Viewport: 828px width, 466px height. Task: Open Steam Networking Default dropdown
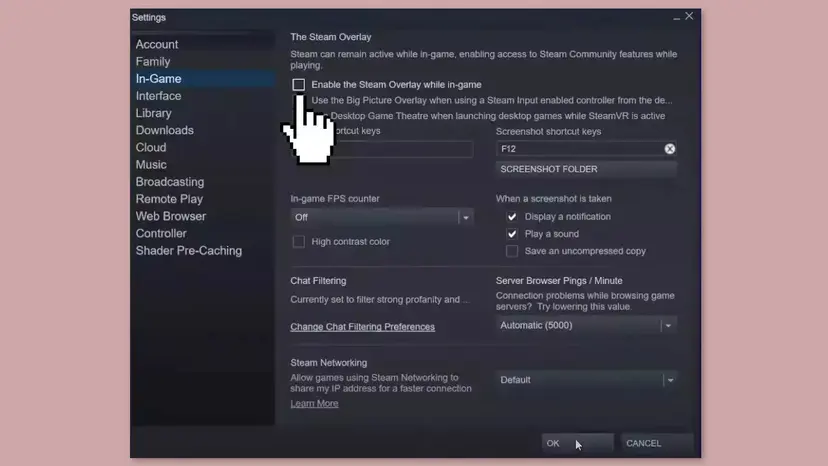[x=586, y=380]
